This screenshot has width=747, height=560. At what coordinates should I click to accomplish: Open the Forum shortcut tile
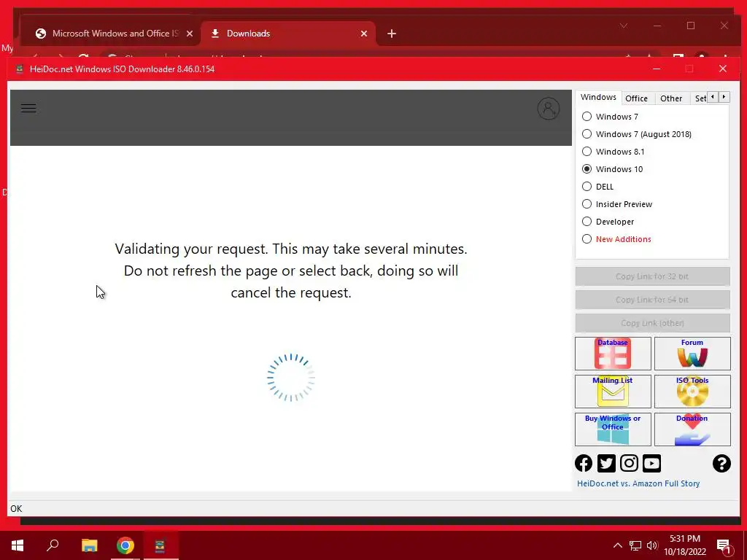click(x=692, y=354)
